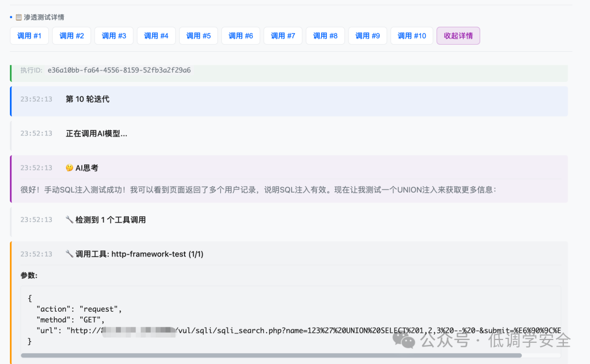Click the AI思考 message starting 很好！手动SQL注入测试成功
The width and height of the screenshot is (590, 364).
pos(258,190)
